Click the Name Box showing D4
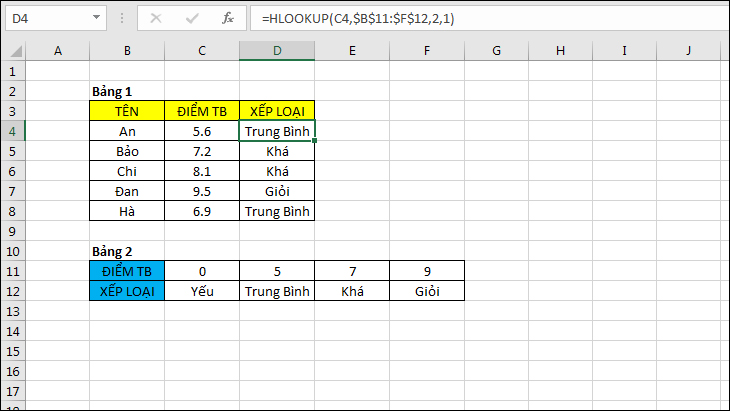Screen dimensions: 730x411 (x=45, y=18)
